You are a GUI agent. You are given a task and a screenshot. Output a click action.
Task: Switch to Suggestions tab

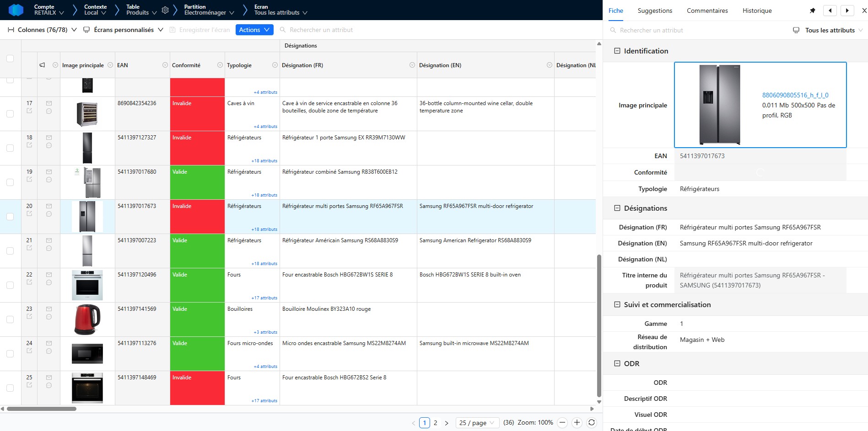click(x=655, y=11)
